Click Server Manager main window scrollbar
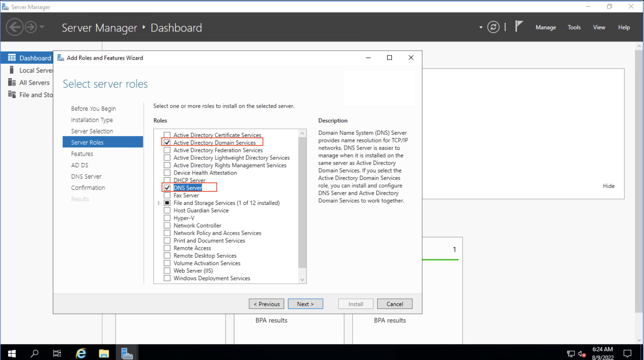Viewport: 644px width, 360px height. [x=639, y=181]
